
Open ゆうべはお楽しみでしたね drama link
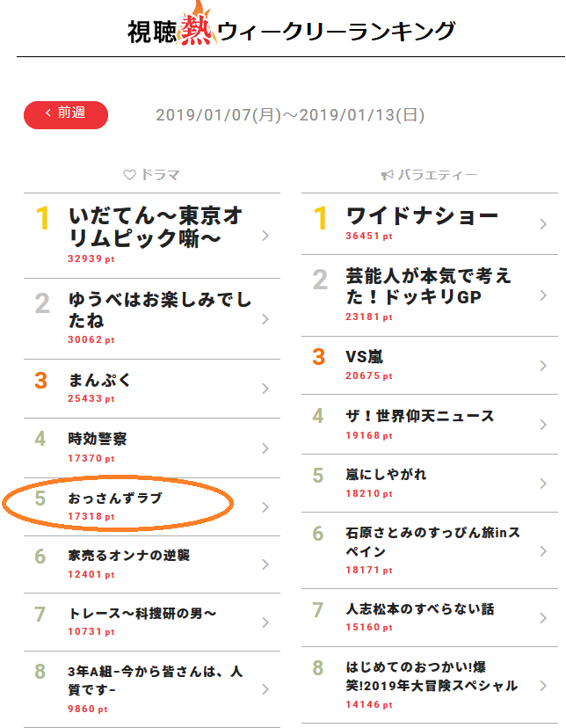pyautogui.click(x=152, y=319)
